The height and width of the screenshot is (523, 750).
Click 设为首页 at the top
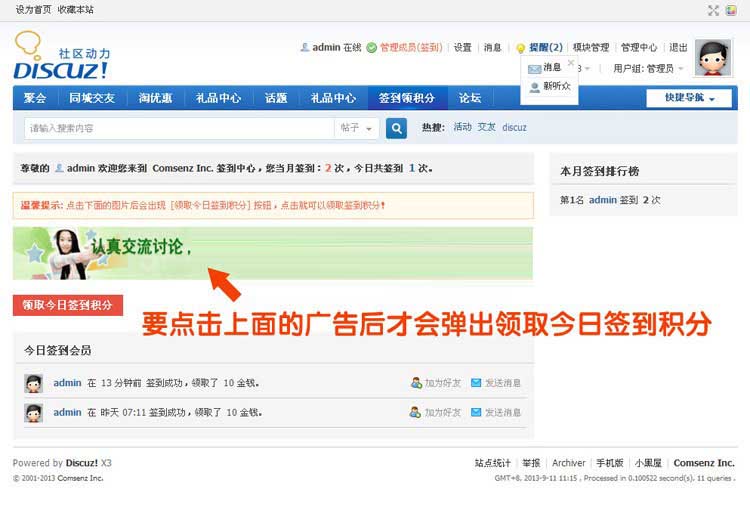pyautogui.click(x=33, y=10)
